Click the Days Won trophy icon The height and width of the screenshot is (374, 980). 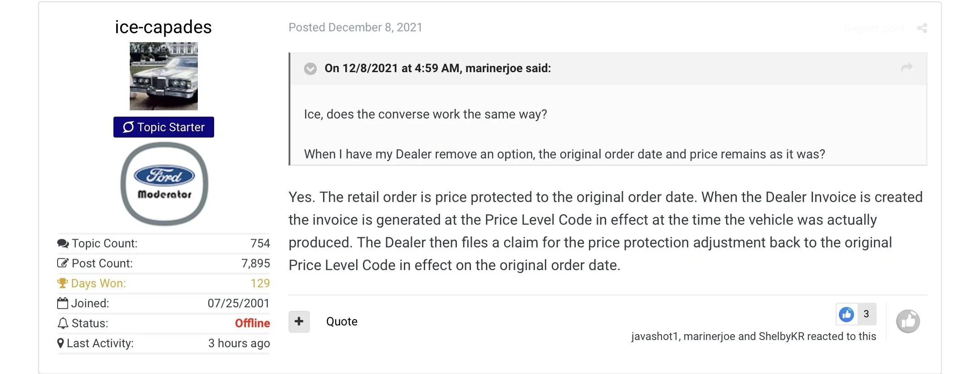pos(62,283)
